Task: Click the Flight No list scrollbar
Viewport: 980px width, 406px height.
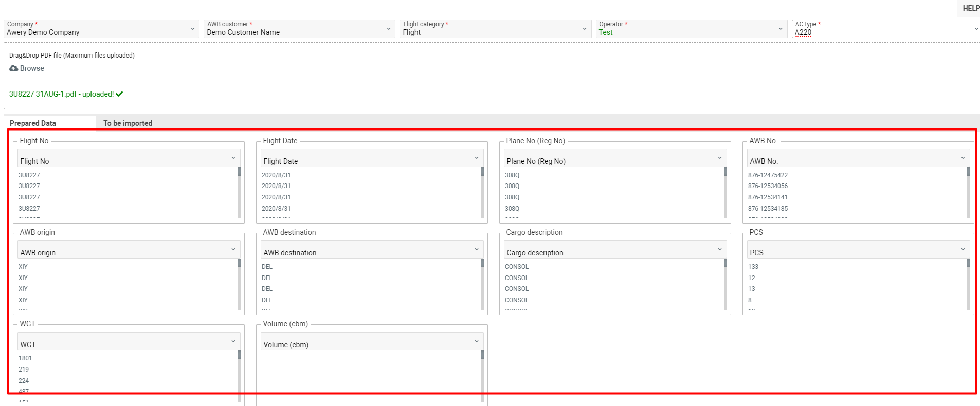Action: [239, 193]
